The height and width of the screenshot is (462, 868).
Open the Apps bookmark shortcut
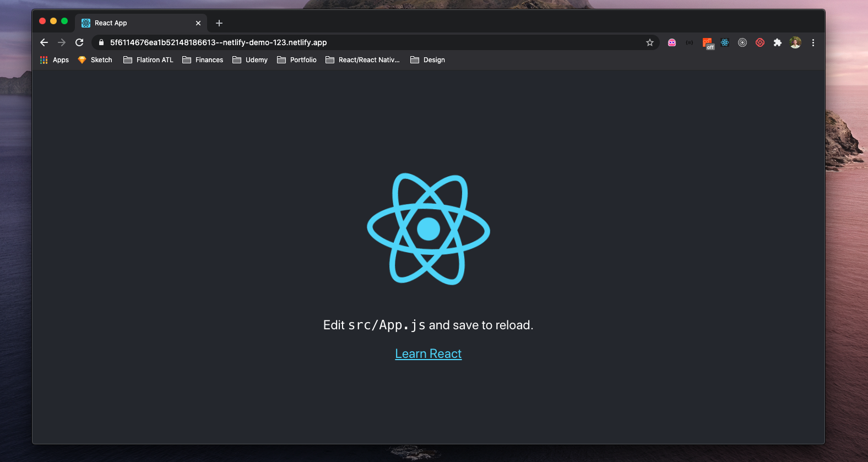pyautogui.click(x=55, y=60)
